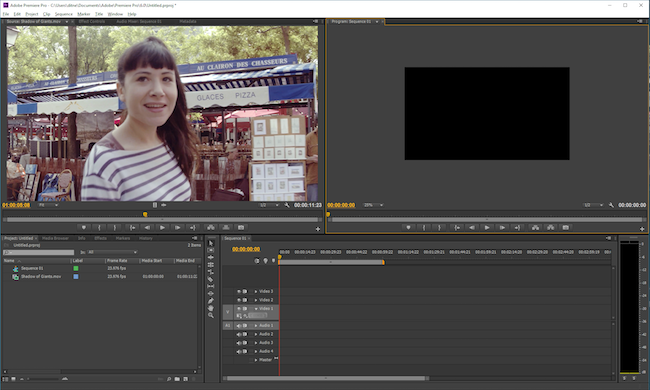Toggle Video 2 track output eye
The image size is (650, 390).
point(239,300)
